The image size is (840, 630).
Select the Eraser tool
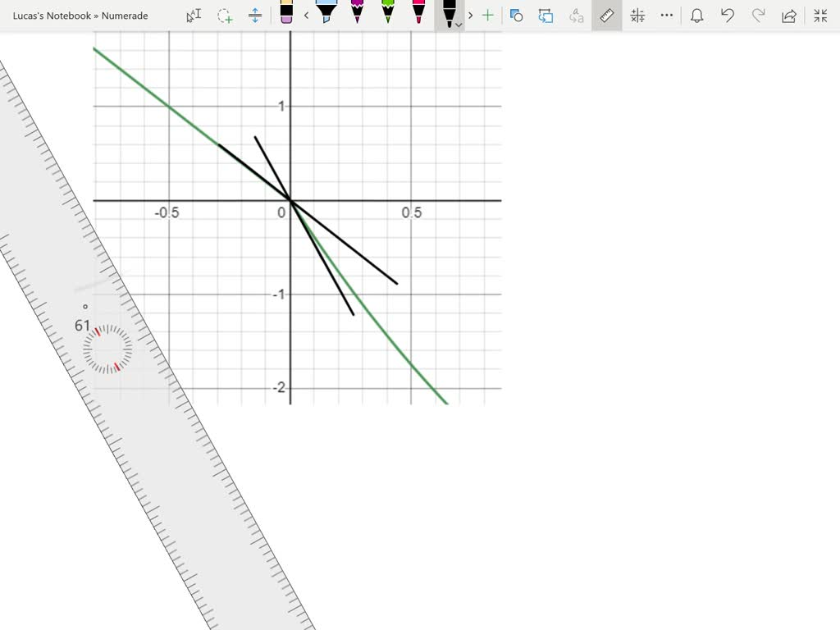pyautogui.click(x=285, y=15)
